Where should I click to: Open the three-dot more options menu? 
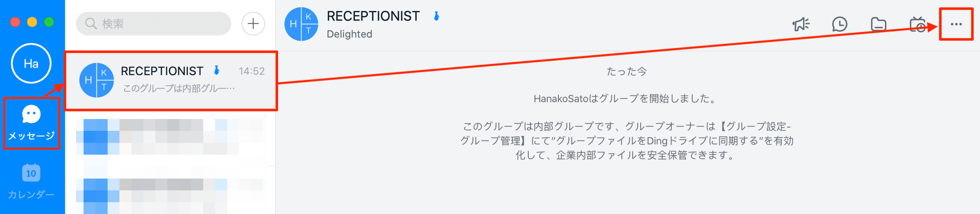point(956,24)
